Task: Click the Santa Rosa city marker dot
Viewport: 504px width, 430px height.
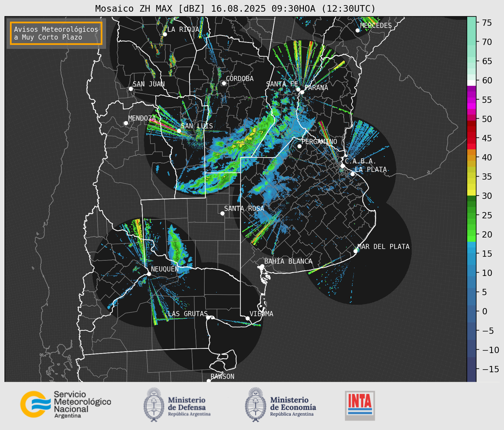Action: tap(222, 213)
